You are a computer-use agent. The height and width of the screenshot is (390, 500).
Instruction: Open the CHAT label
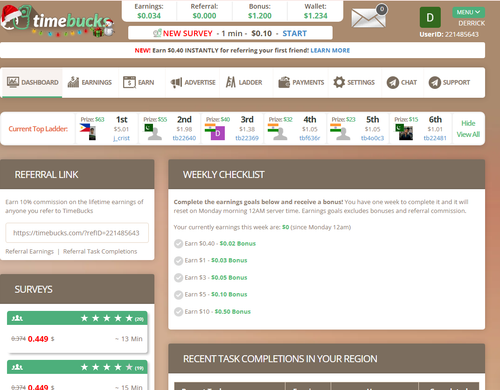coord(409,82)
